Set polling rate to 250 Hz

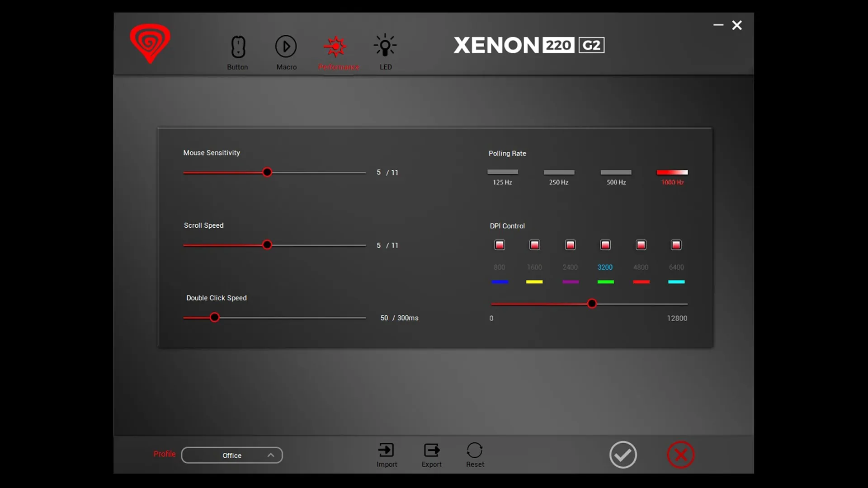(x=559, y=172)
